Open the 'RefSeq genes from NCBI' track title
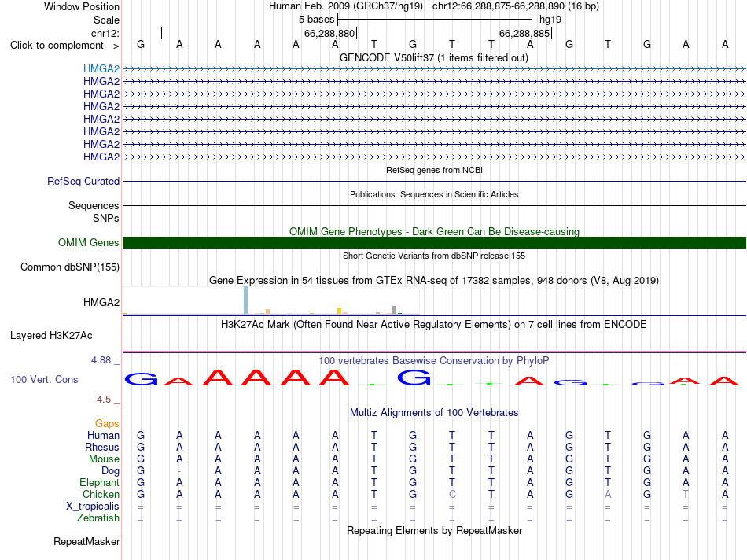The height and width of the screenshot is (560, 747). click(x=434, y=170)
